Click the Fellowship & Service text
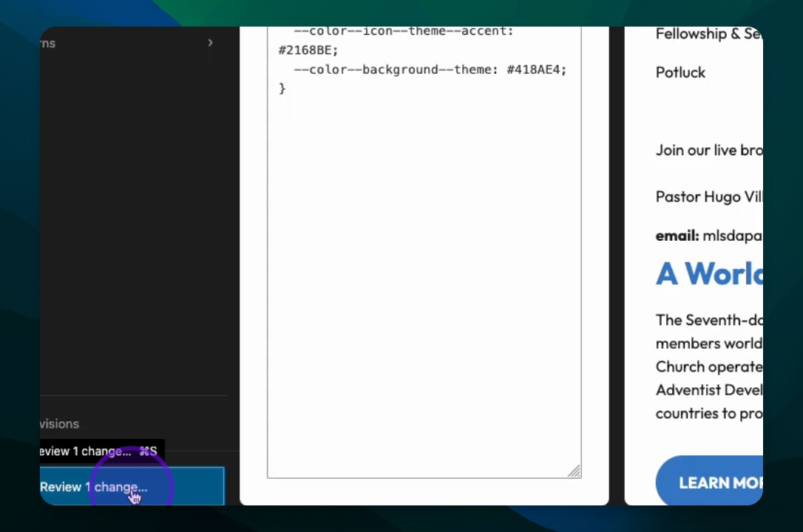Viewport: 803px width, 532px height. [709, 34]
